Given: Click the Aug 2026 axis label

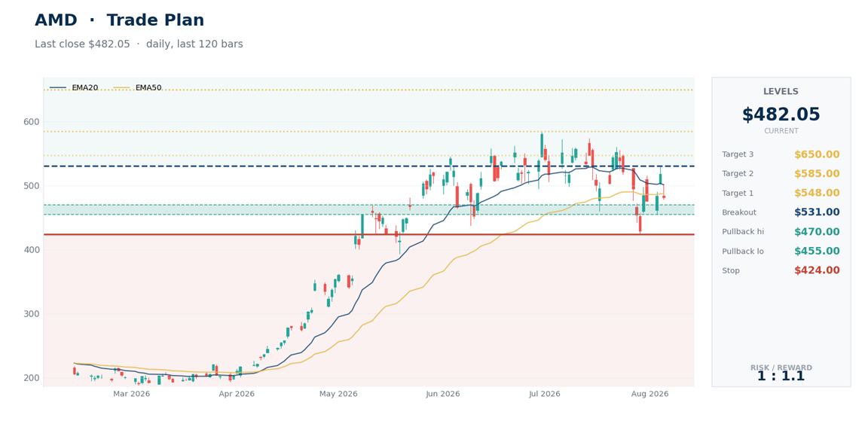Looking at the screenshot, I should [650, 394].
